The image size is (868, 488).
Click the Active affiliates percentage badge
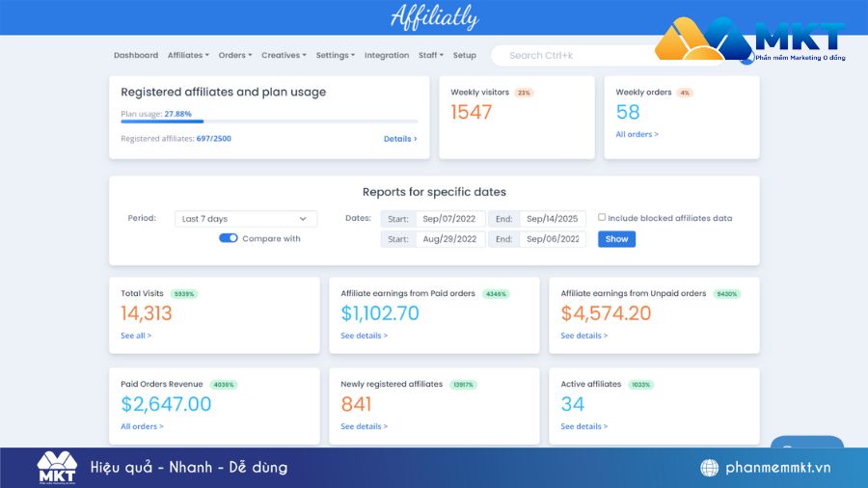(641, 385)
